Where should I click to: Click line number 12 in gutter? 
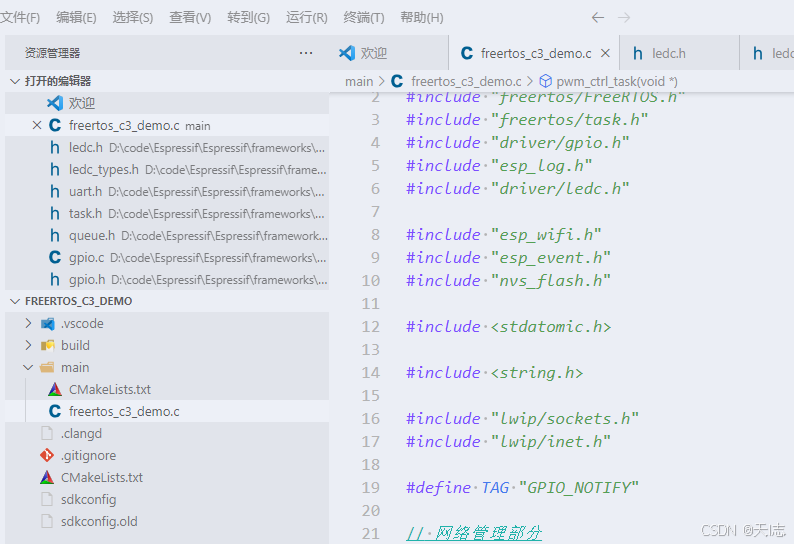(x=371, y=327)
